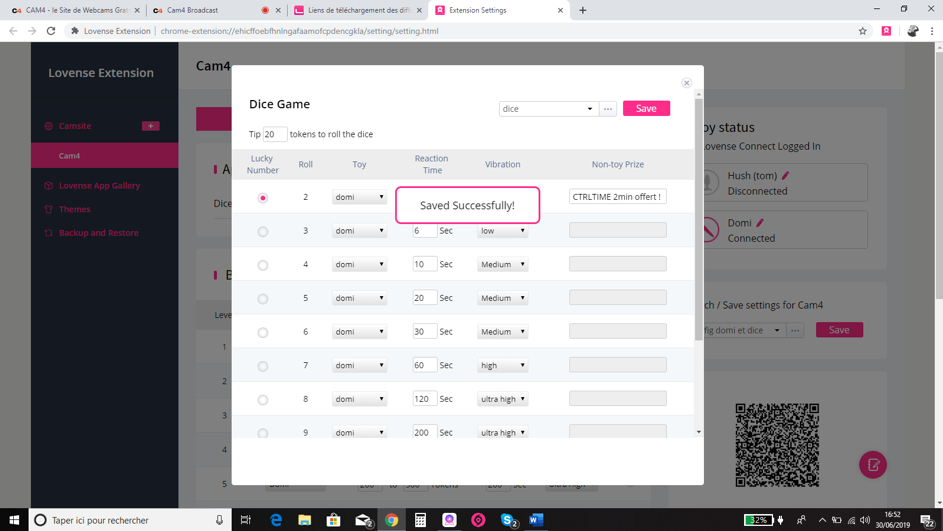943x531 pixels.
Task: Open Backup and Restore in sidebar
Action: point(98,233)
